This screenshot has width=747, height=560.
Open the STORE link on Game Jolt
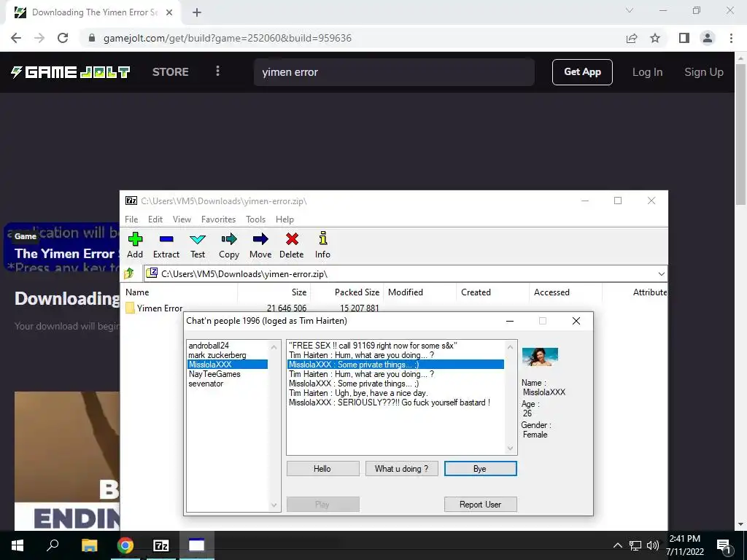point(171,72)
